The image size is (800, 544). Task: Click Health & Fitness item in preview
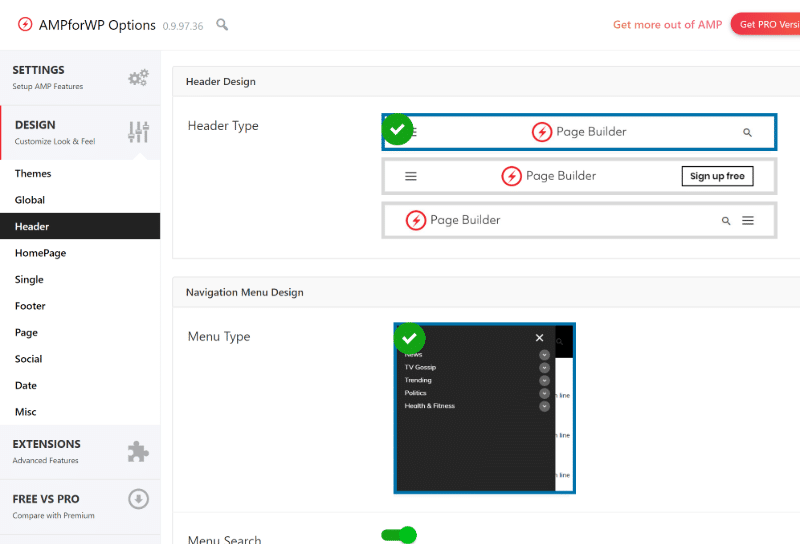point(430,406)
